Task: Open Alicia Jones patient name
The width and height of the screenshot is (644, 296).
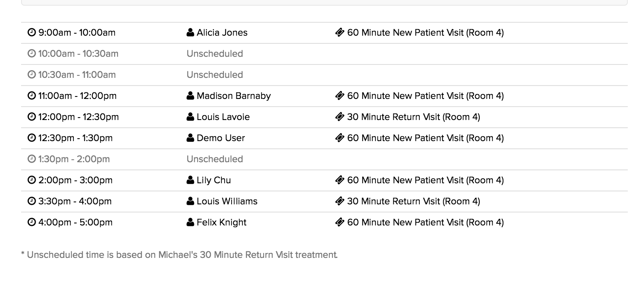Action: [222, 32]
